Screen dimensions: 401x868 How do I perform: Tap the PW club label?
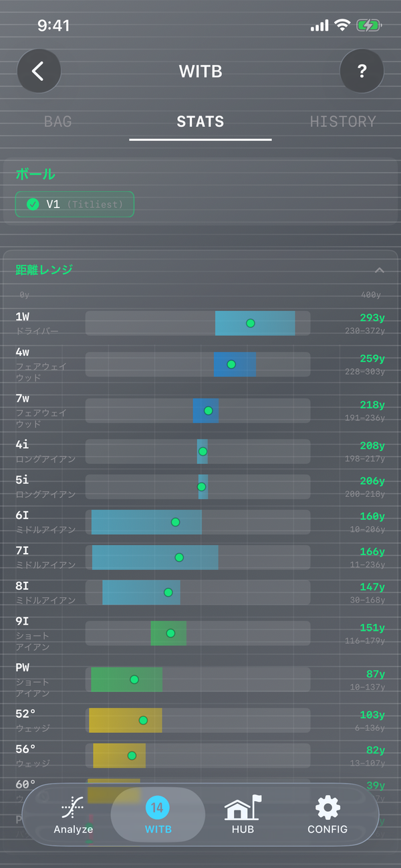tap(23, 667)
